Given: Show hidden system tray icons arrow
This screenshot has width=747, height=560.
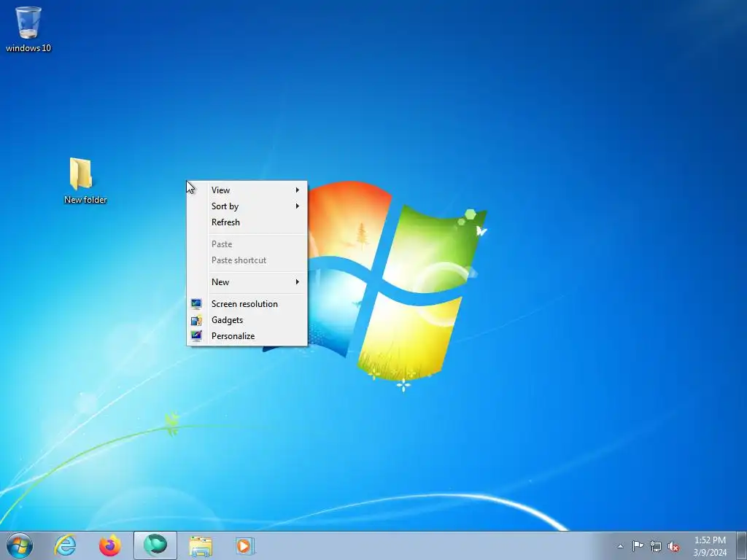Looking at the screenshot, I should tap(620, 546).
